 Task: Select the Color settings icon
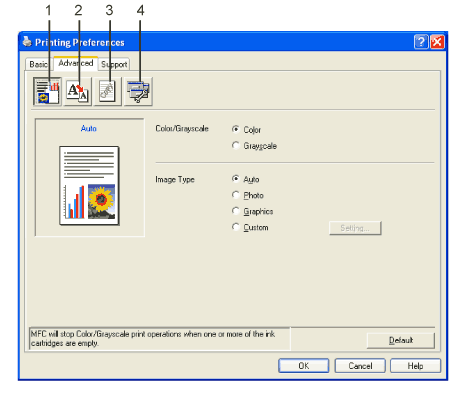47,91
